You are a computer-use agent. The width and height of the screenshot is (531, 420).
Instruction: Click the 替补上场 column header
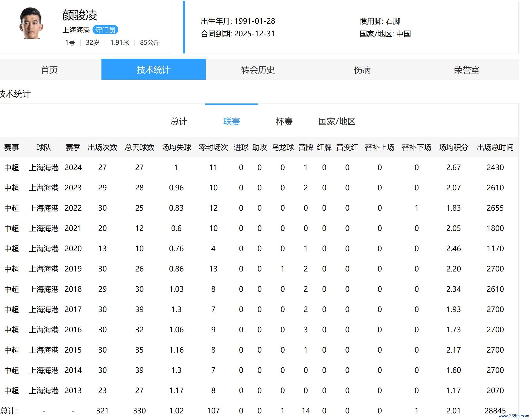pos(379,147)
